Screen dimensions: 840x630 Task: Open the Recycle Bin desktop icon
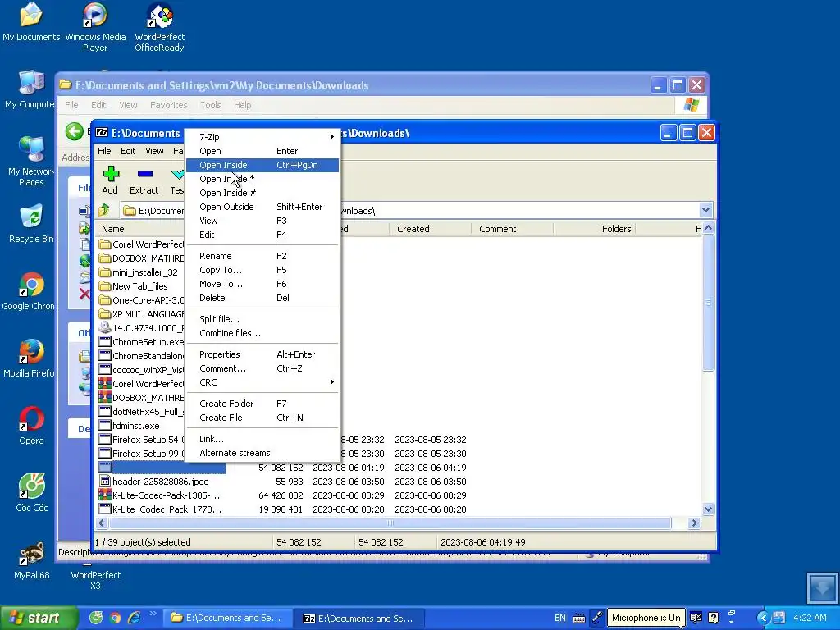pyautogui.click(x=31, y=224)
